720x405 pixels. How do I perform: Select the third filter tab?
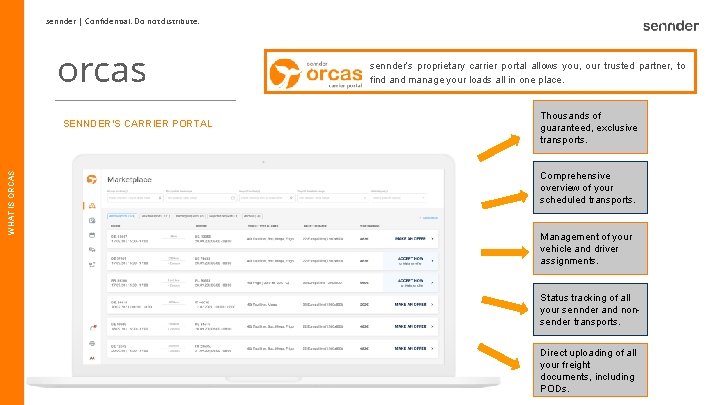(x=190, y=216)
